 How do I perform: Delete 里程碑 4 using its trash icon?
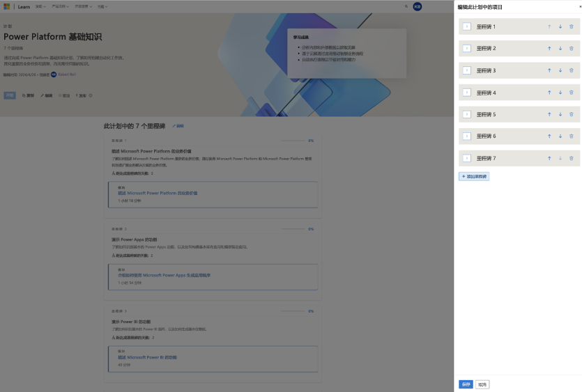(x=572, y=93)
